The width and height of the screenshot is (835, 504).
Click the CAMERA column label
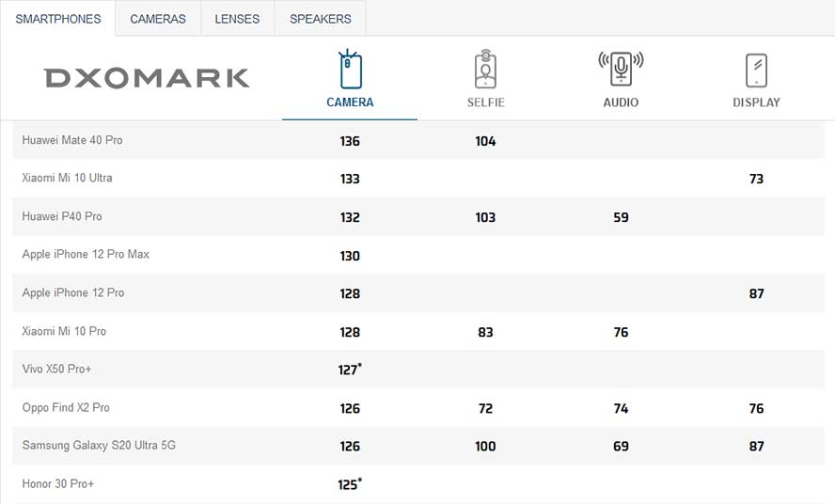pyautogui.click(x=350, y=102)
